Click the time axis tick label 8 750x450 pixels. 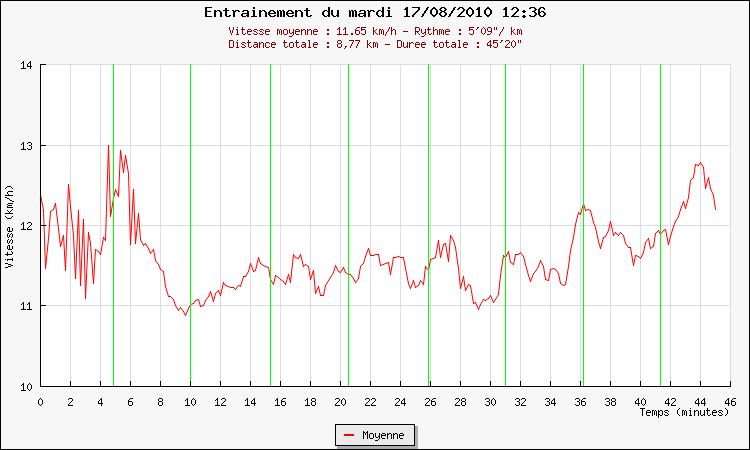[160, 402]
